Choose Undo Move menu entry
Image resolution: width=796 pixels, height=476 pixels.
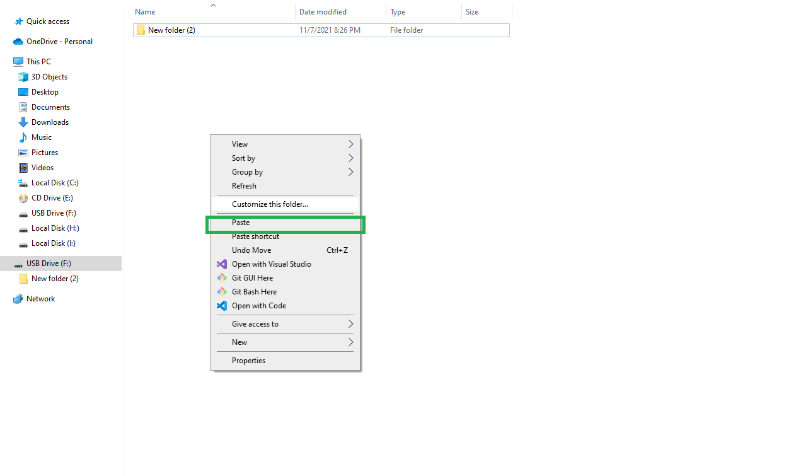click(285, 250)
